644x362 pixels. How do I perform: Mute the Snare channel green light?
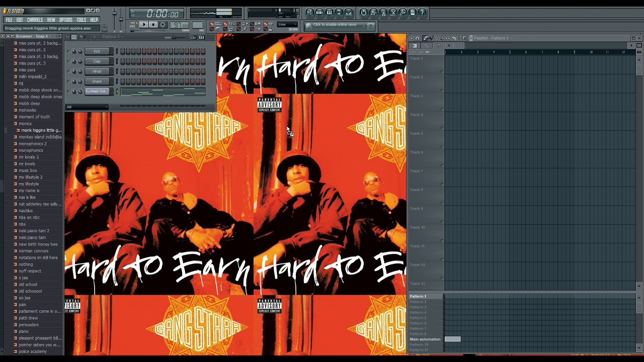pyautogui.click(x=68, y=81)
